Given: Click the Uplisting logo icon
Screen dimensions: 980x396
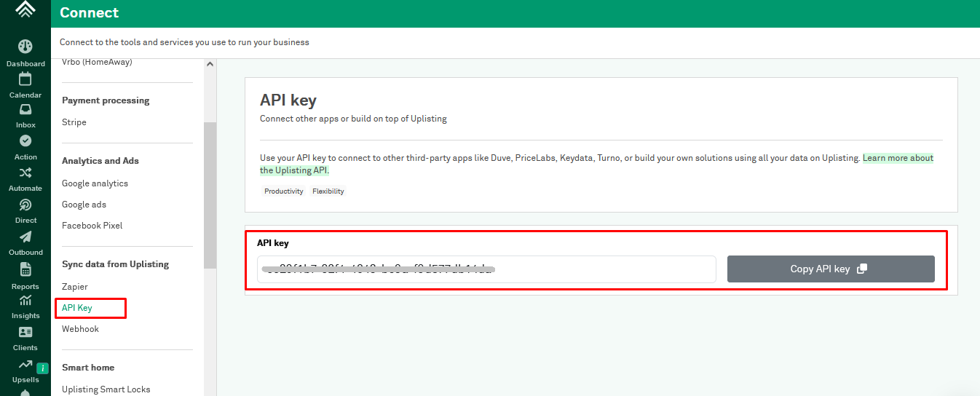Looking at the screenshot, I should [x=25, y=9].
